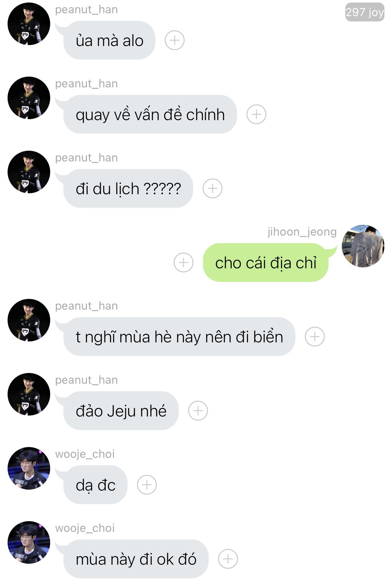Viewport: 392px width, 588px height.
Task: Select the "đảo Jeju nhé" message bubble
Action: tap(121, 411)
